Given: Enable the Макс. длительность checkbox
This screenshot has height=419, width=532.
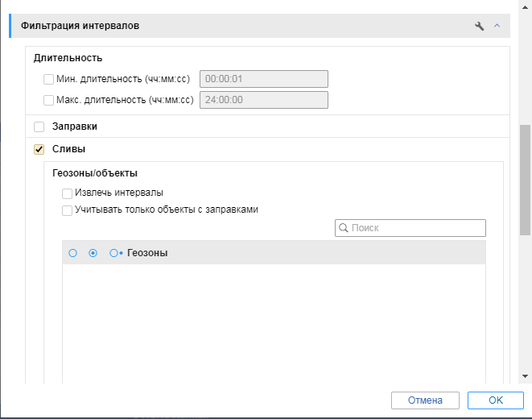Looking at the screenshot, I should pos(48,100).
